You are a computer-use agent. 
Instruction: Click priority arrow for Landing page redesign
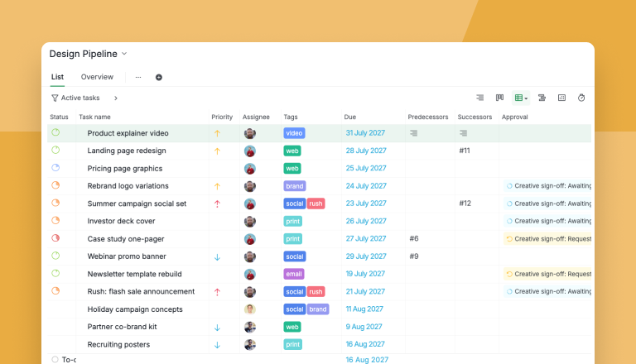218,151
